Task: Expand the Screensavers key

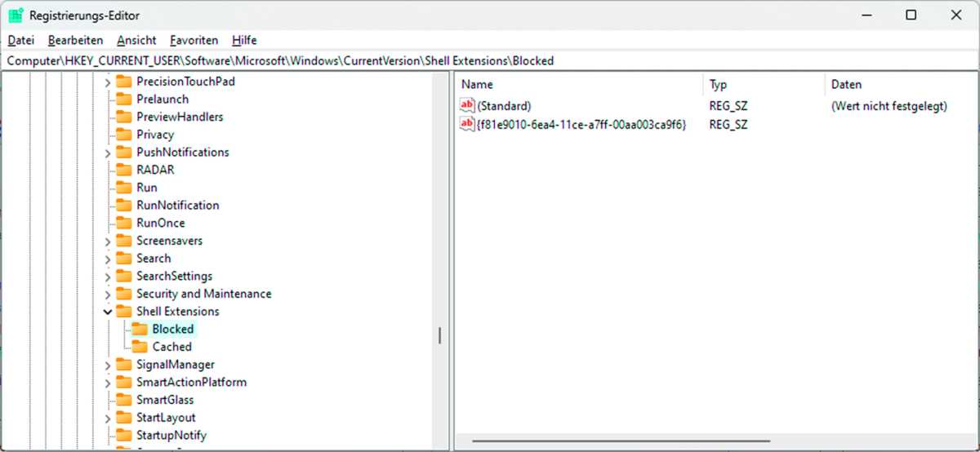Action: (x=108, y=241)
